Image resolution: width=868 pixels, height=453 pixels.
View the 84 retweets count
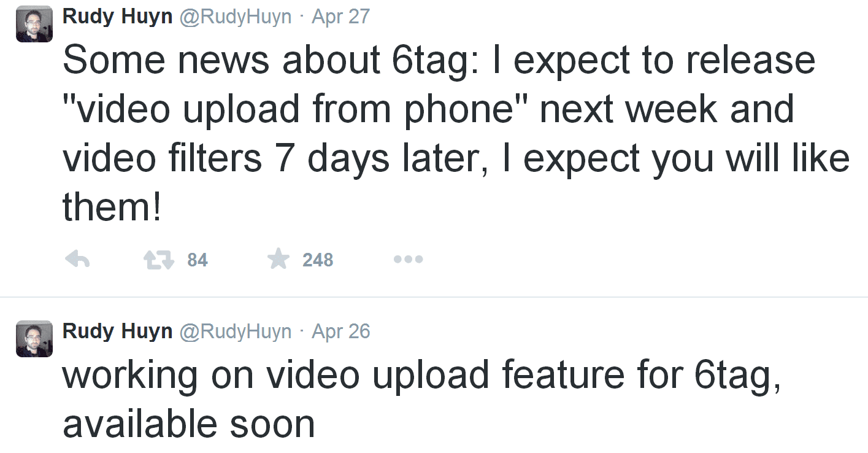click(198, 260)
